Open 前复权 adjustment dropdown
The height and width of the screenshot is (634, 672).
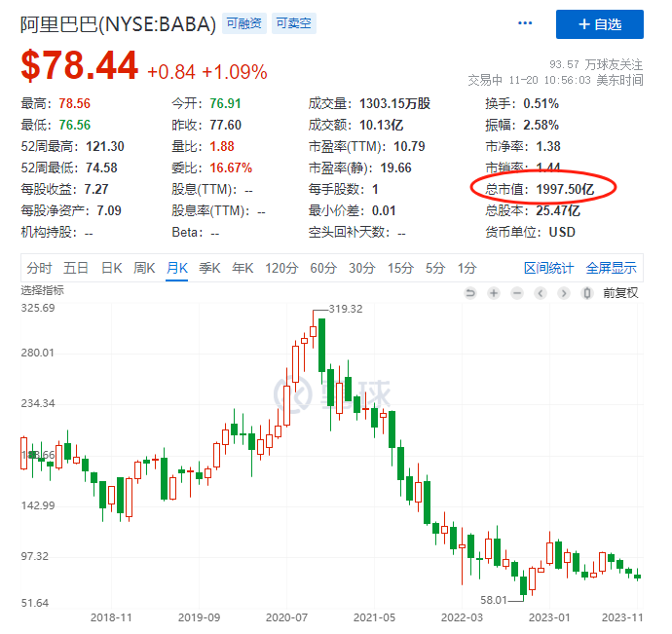point(620,293)
